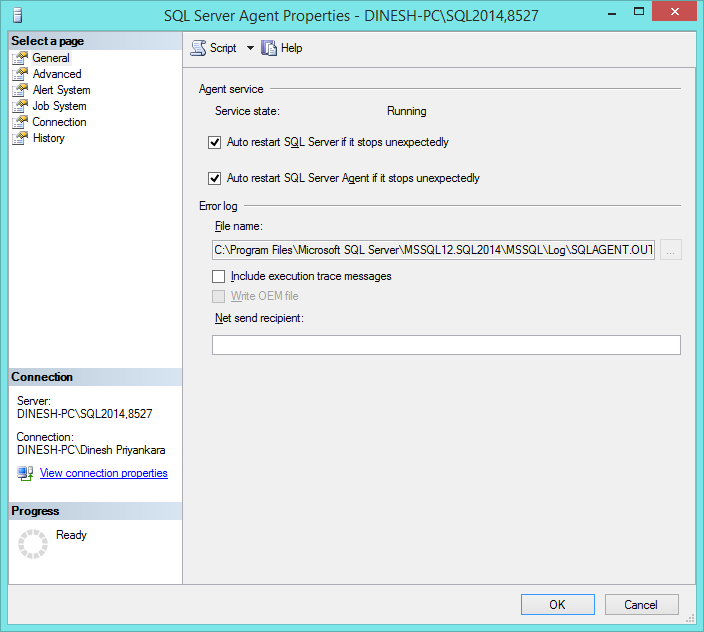Click the History page icon
The height and width of the screenshot is (632, 704).
coord(20,138)
